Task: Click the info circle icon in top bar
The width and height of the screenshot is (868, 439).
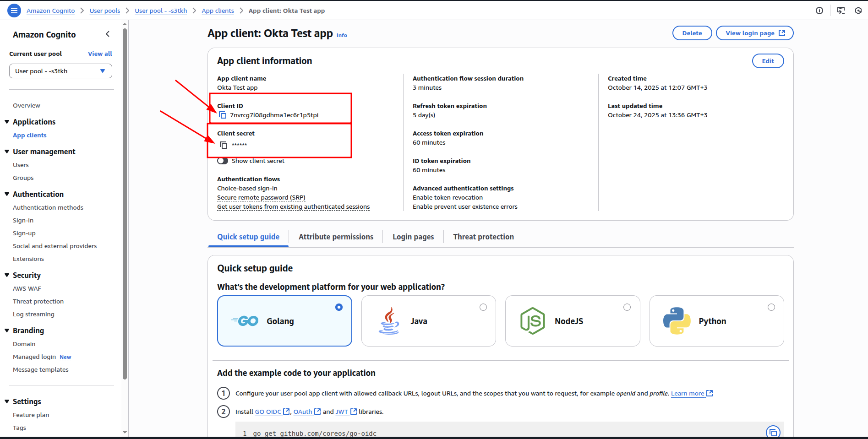Action: 819,11
